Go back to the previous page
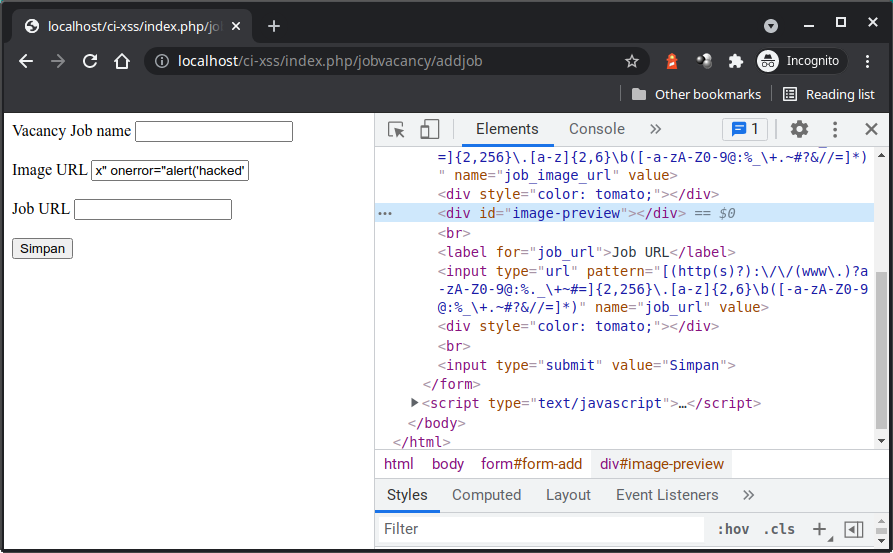Viewport: 893px width, 553px height. [x=26, y=61]
